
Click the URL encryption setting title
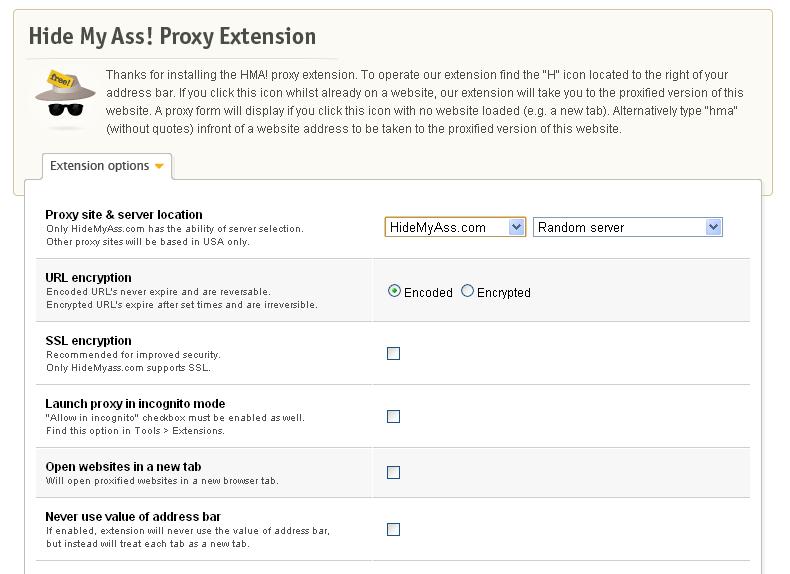pyautogui.click(x=88, y=278)
